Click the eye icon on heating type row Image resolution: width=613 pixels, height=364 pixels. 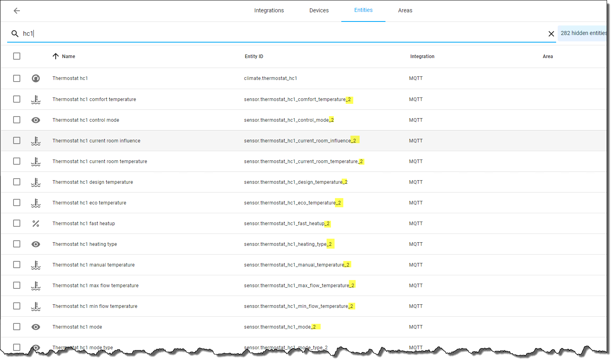click(36, 244)
